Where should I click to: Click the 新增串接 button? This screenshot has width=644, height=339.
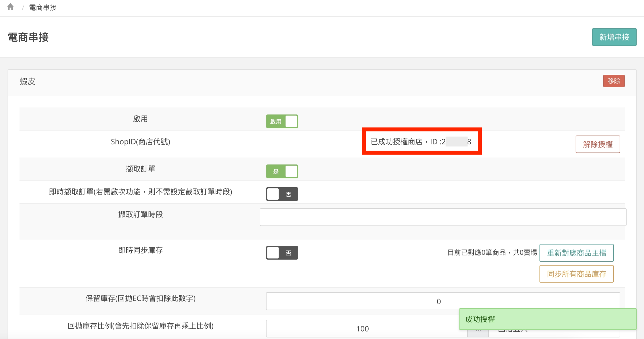tap(614, 37)
